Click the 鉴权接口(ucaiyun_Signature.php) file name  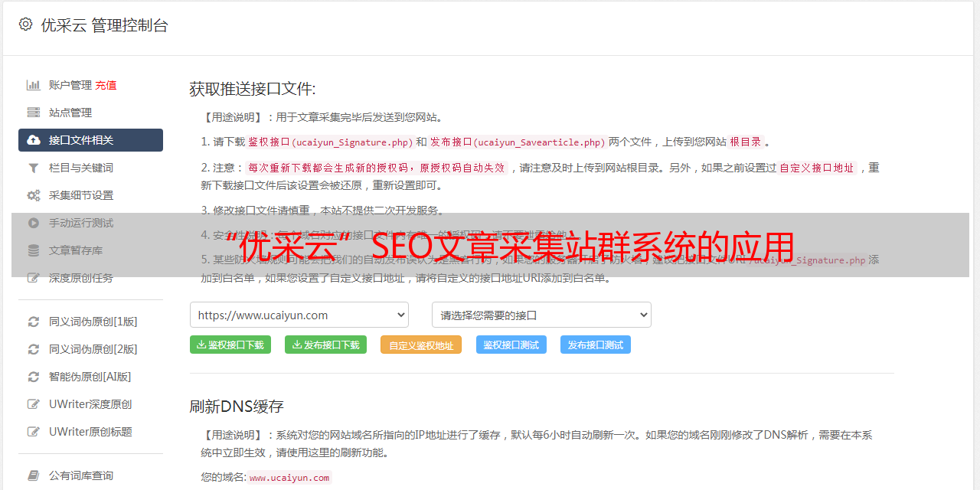point(331,142)
